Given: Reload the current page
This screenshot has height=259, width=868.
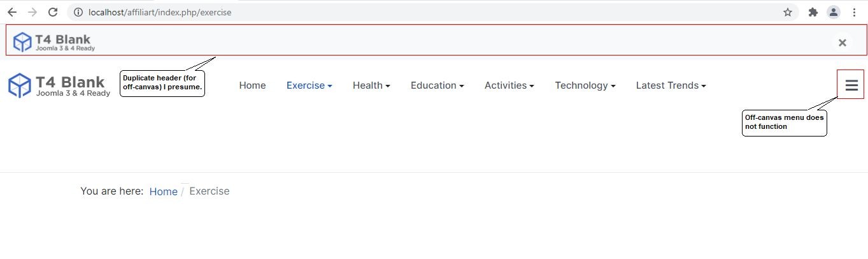Looking at the screenshot, I should 53,12.
